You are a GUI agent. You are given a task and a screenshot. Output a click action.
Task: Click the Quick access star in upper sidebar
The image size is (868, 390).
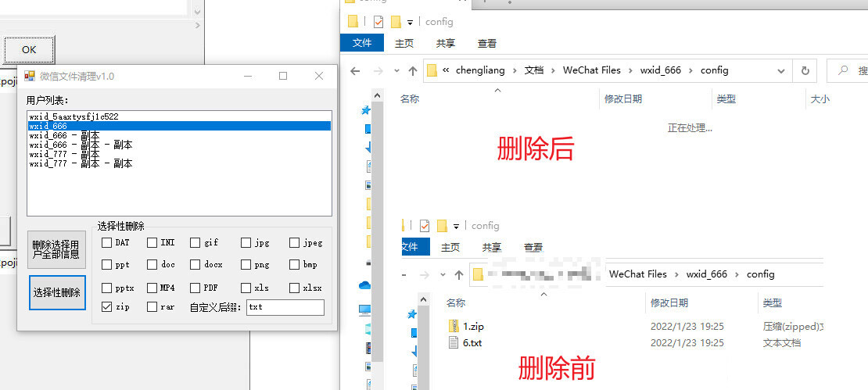tap(365, 111)
